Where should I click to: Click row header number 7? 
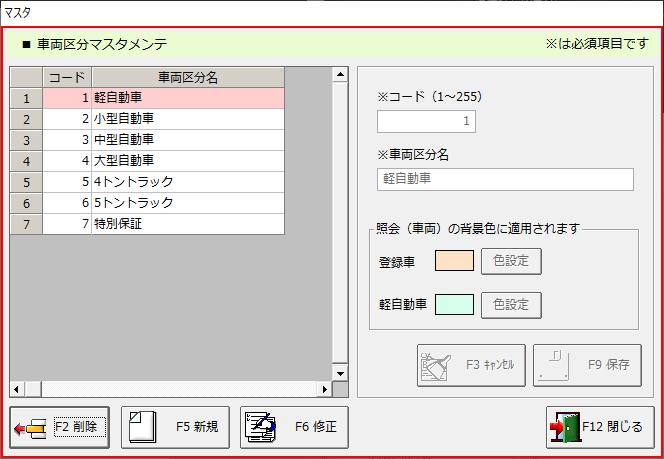pyautogui.click(x=26, y=224)
